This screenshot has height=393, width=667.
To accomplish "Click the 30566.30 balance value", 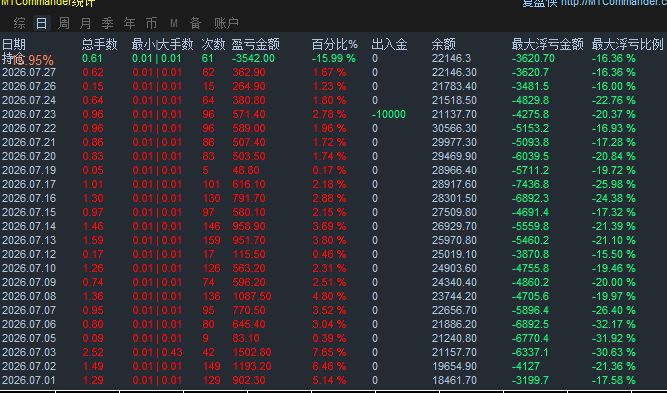I will click(x=454, y=128).
